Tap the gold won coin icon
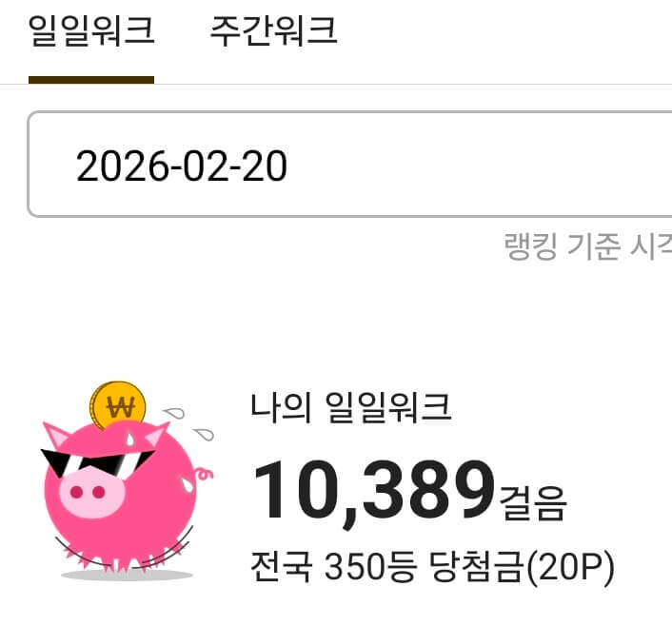672x626 pixels. pyautogui.click(x=117, y=405)
